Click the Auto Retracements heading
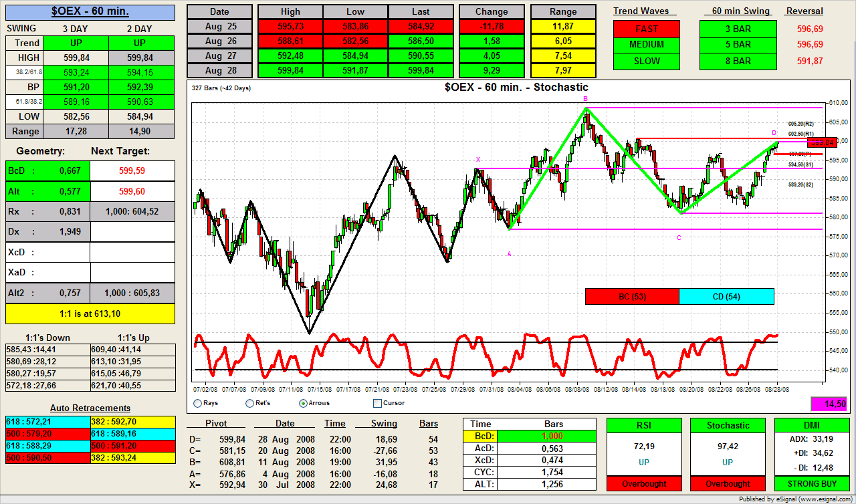 click(90, 408)
